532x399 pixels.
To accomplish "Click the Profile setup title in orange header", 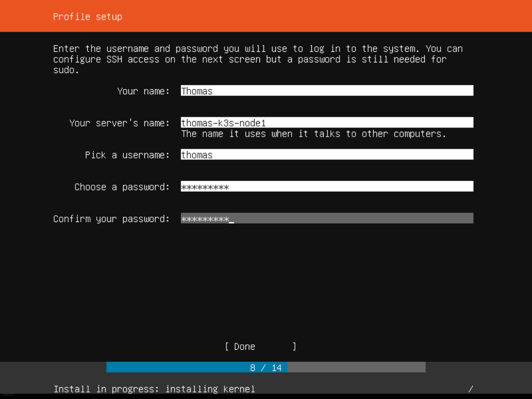I will (x=87, y=16).
